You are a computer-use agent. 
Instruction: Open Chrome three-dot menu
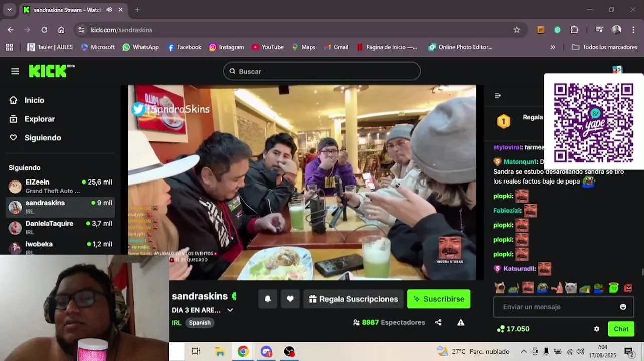[634, 30]
